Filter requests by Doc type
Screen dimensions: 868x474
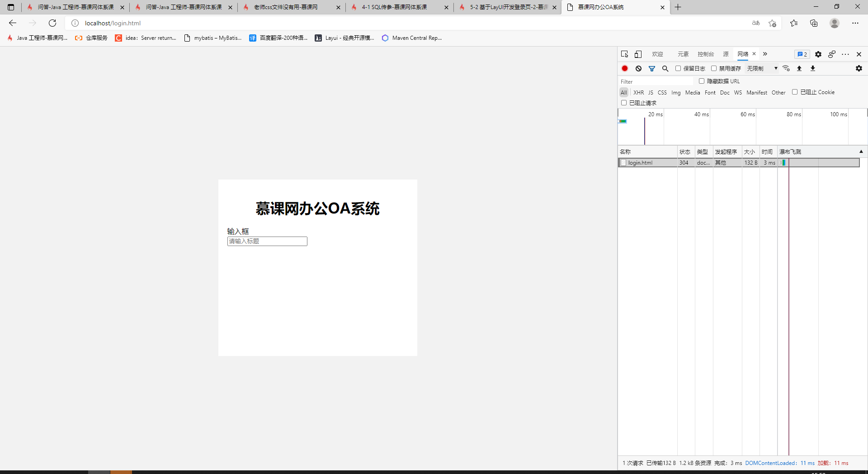tap(725, 92)
